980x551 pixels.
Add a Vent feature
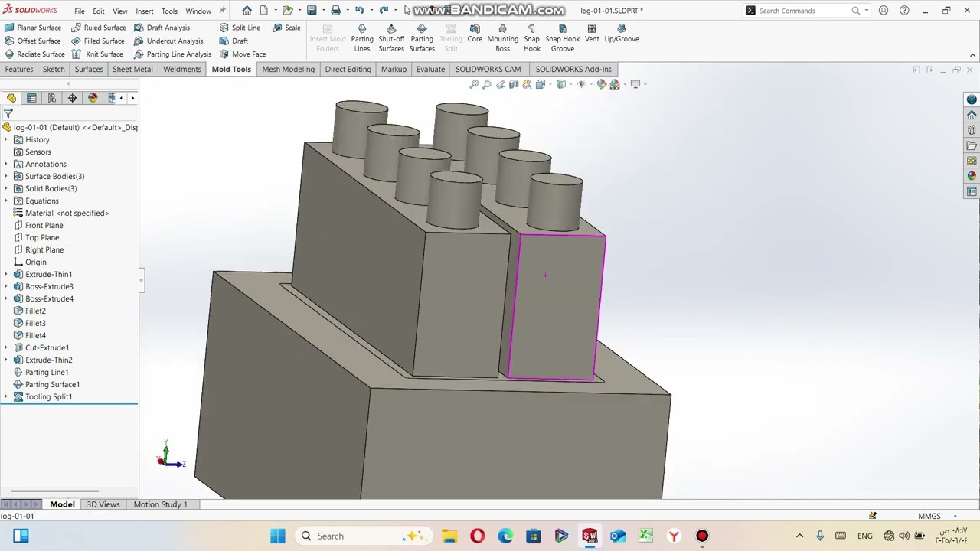coord(592,34)
